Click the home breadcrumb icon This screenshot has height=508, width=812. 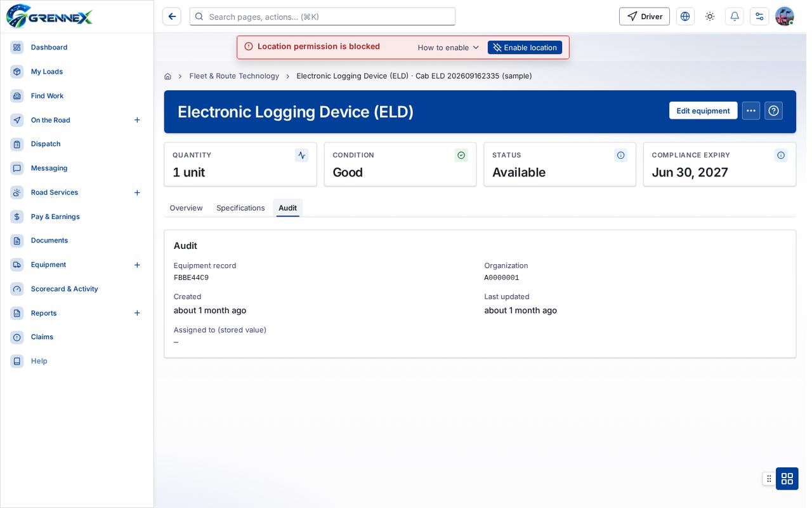pos(167,76)
